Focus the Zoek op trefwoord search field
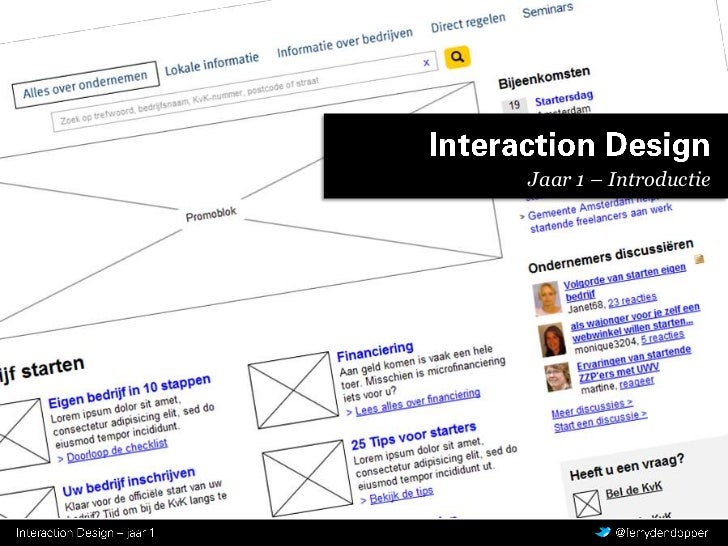The image size is (728, 546). [x=245, y=92]
